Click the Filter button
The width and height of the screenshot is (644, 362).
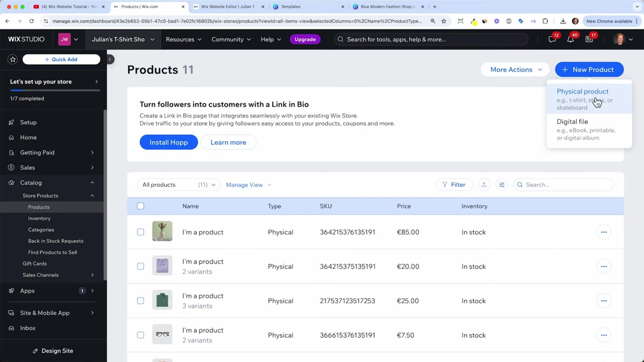pyautogui.click(x=454, y=185)
